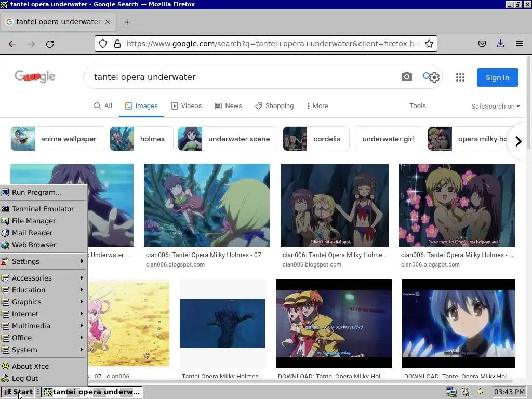532x399 pixels.
Task: Expand the Settings submenu
Action: tap(44, 261)
